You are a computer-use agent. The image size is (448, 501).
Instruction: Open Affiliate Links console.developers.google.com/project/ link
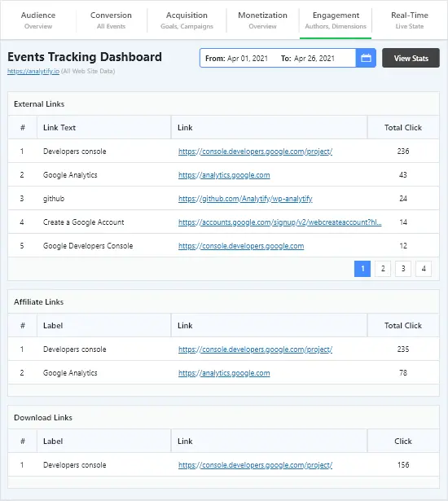(255, 349)
